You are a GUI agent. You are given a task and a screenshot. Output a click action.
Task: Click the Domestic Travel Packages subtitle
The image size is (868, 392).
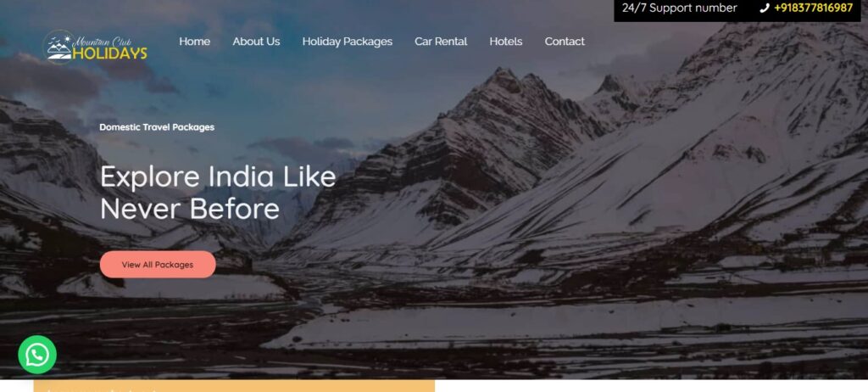(x=157, y=127)
